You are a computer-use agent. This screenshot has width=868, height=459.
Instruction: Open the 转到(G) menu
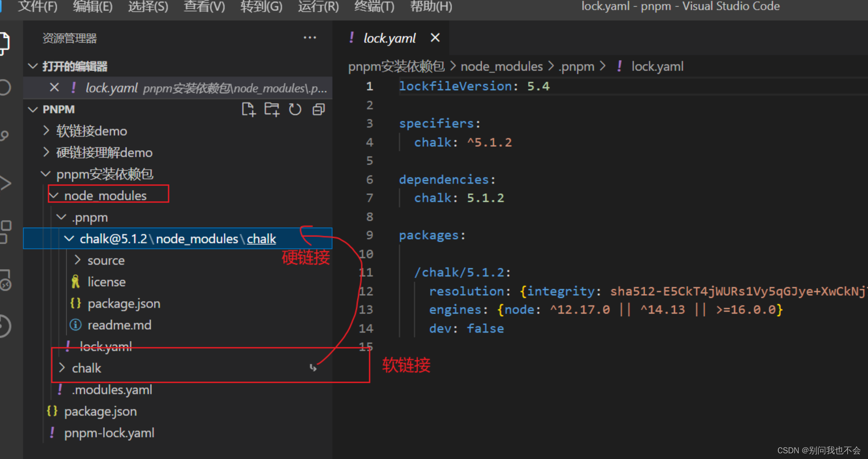(x=261, y=7)
